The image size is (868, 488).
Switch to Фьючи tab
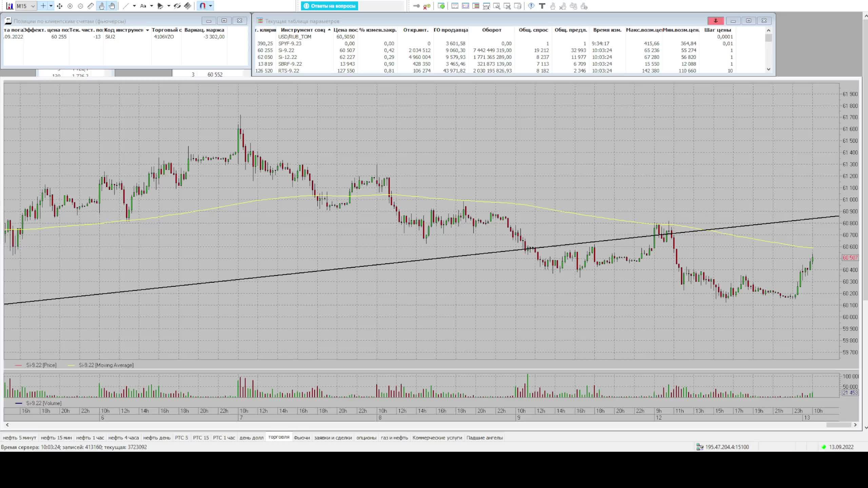point(302,438)
